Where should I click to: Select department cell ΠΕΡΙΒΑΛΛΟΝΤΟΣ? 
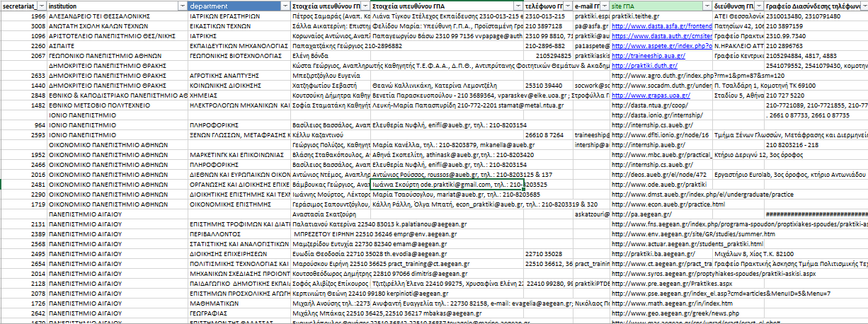(239, 233)
